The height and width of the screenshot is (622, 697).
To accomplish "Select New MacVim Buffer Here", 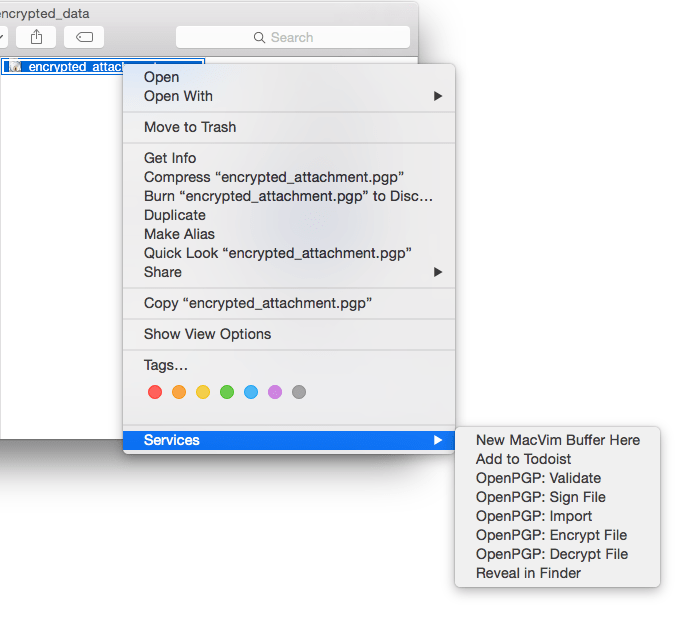I will click(x=557, y=440).
